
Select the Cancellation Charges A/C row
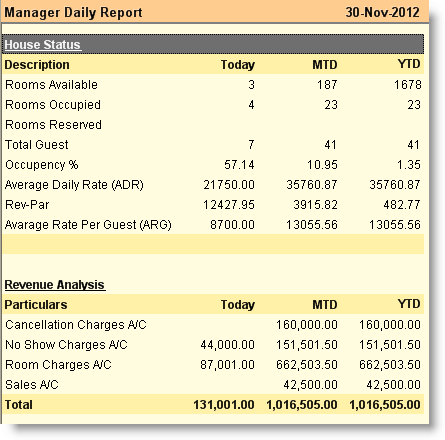[x=213, y=325]
